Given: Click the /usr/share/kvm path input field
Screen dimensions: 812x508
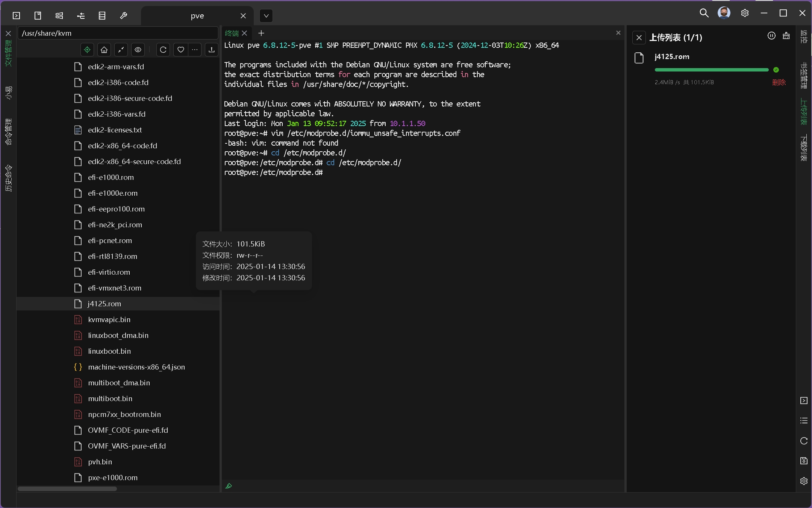Looking at the screenshot, I should click(118, 33).
